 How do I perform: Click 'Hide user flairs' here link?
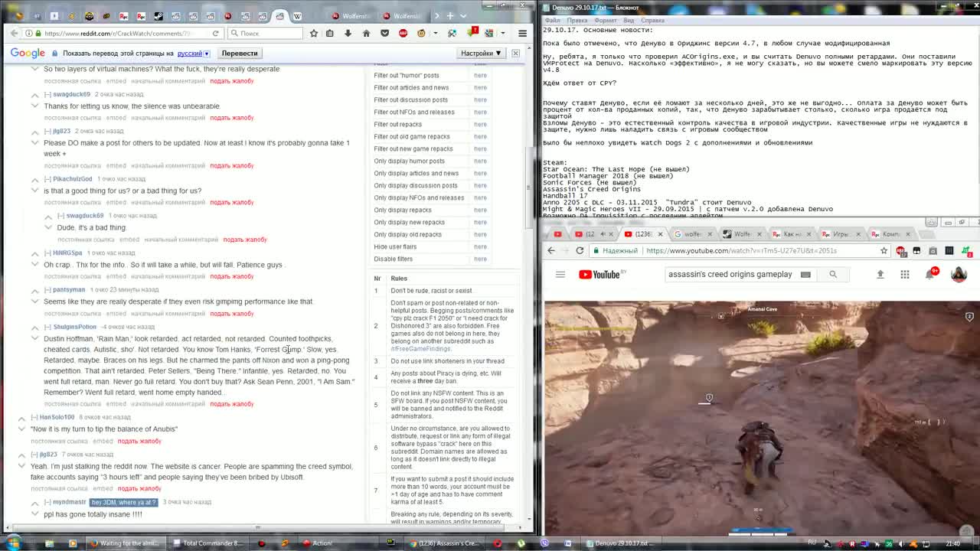480,246
